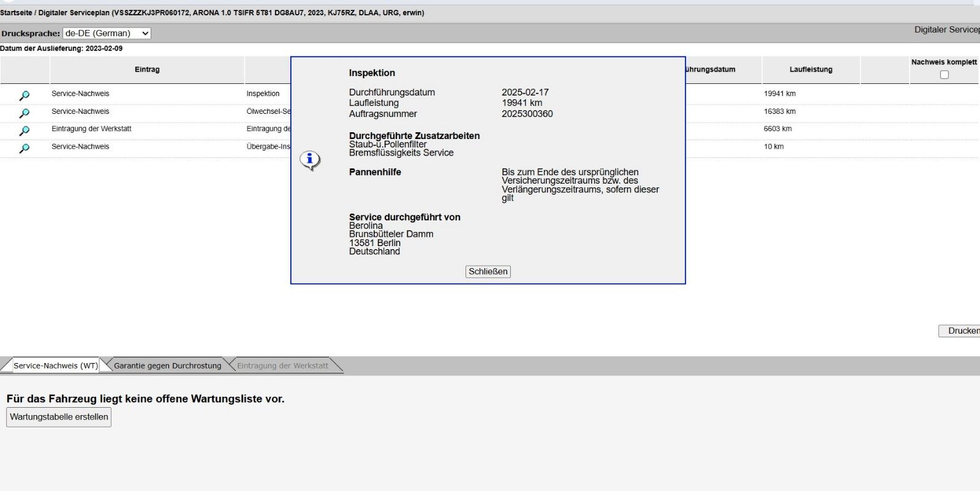This screenshot has height=491, width=980.
Task: Tick the Nachweis komplett checkbox
Action: pos(944,75)
